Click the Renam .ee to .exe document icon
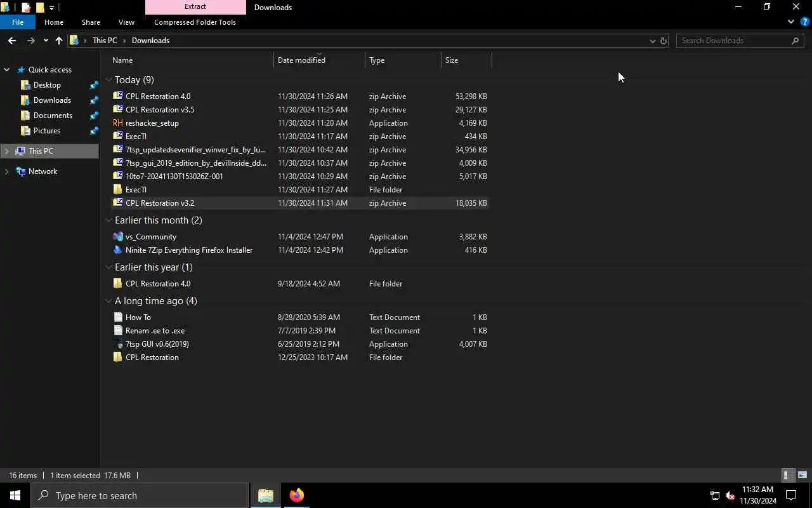Viewport: 812px width, 508px height. (117, 330)
